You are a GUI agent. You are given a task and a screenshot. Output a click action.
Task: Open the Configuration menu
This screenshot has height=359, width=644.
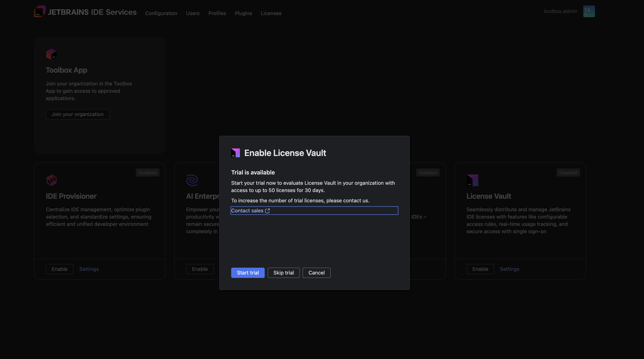click(x=161, y=13)
